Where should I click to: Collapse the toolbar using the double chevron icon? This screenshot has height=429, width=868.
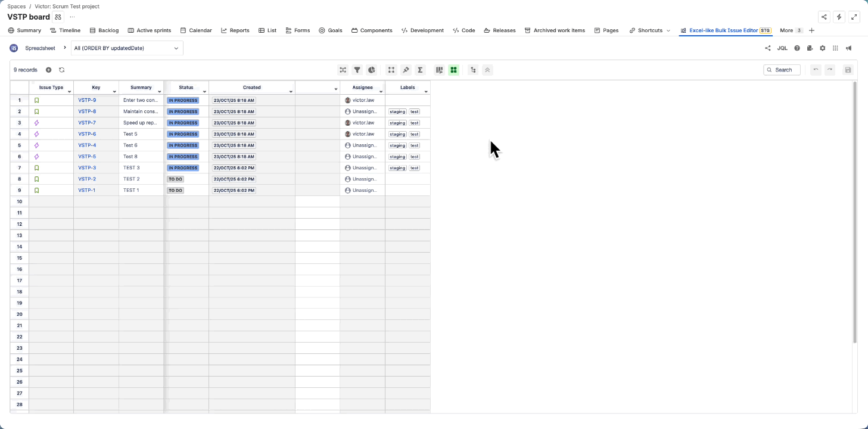(x=487, y=70)
